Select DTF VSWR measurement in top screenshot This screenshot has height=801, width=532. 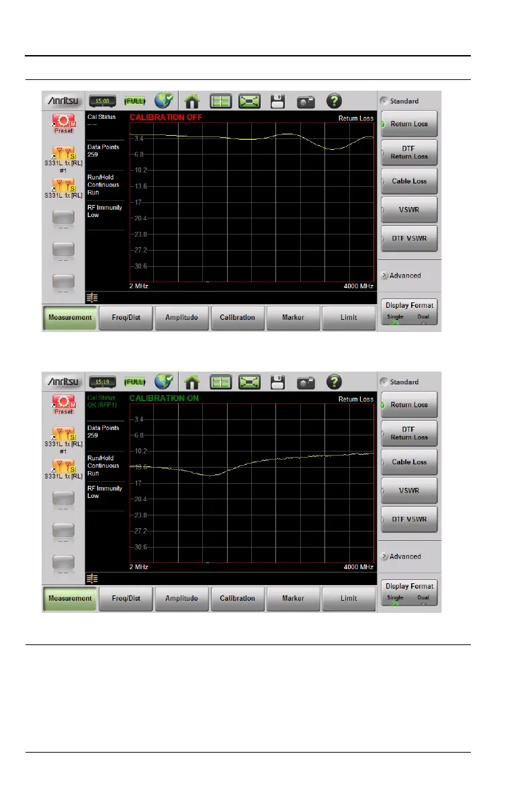pyautogui.click(x=409, y=238)
